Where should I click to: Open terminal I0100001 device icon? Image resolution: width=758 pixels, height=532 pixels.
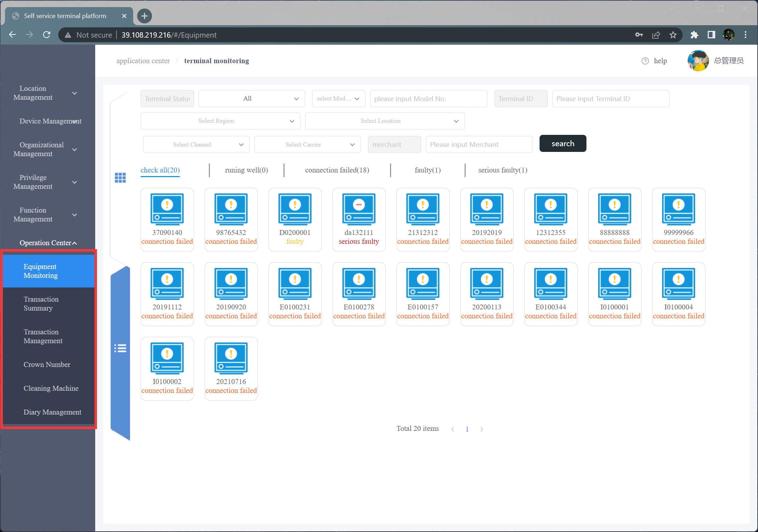point(614,284)
